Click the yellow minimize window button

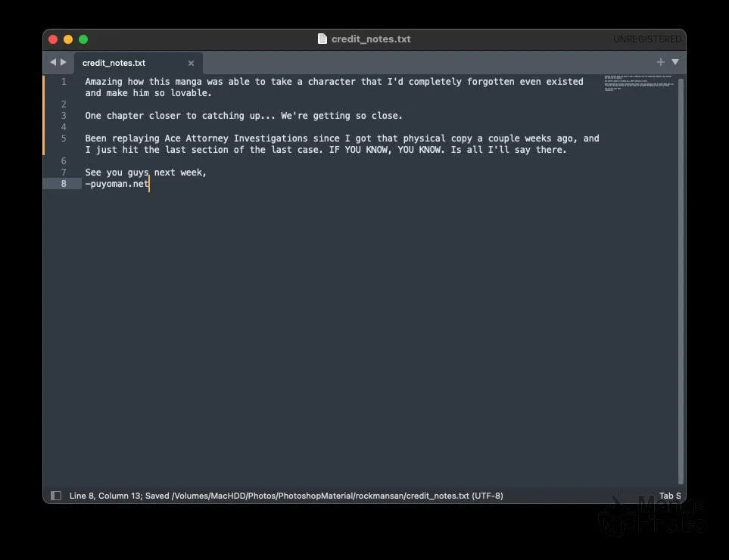tap(68, 39)
